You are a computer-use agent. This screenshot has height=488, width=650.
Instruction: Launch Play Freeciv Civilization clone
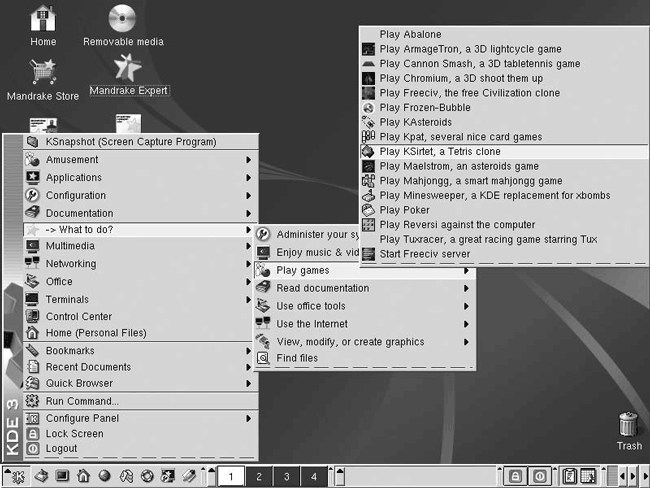[504, 93]
